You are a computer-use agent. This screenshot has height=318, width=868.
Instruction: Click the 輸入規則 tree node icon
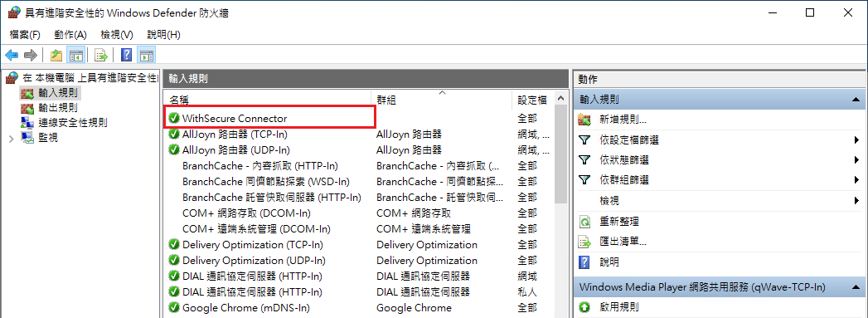(x=27, y=92)
